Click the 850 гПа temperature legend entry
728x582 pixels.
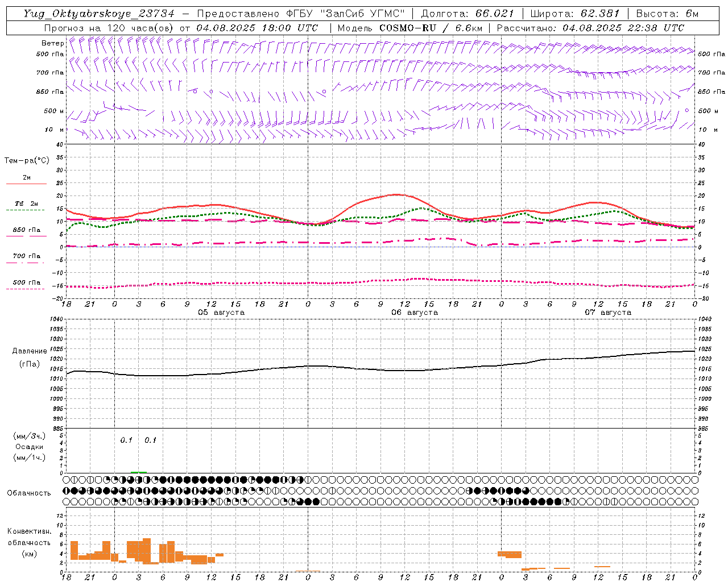coord(26,230)
